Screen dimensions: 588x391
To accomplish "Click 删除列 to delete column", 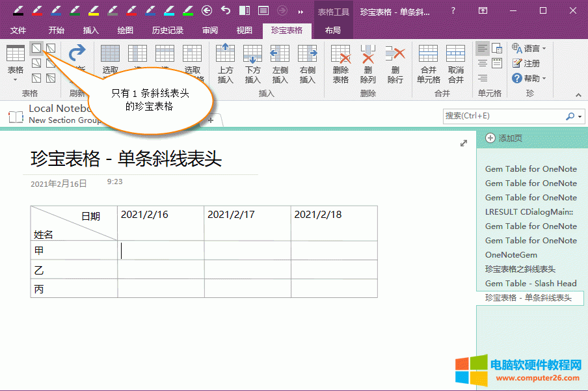I will [x=367, y=64].
